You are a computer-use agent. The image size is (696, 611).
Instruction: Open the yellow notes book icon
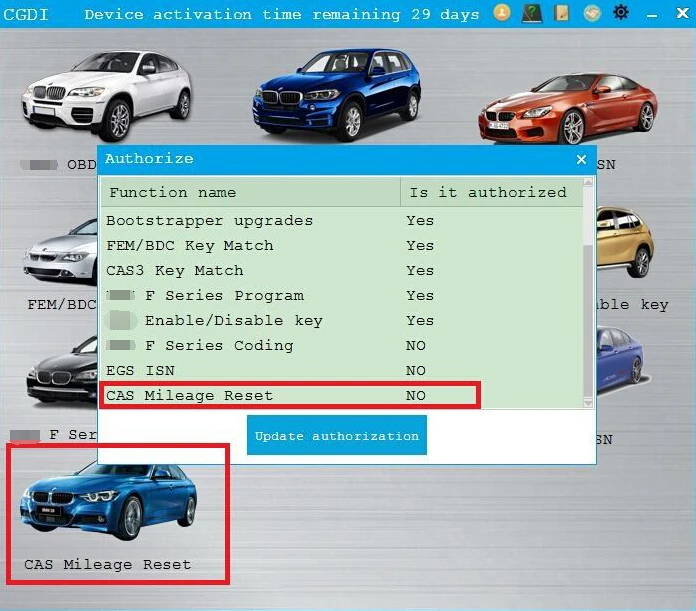(x=562, y=13)
